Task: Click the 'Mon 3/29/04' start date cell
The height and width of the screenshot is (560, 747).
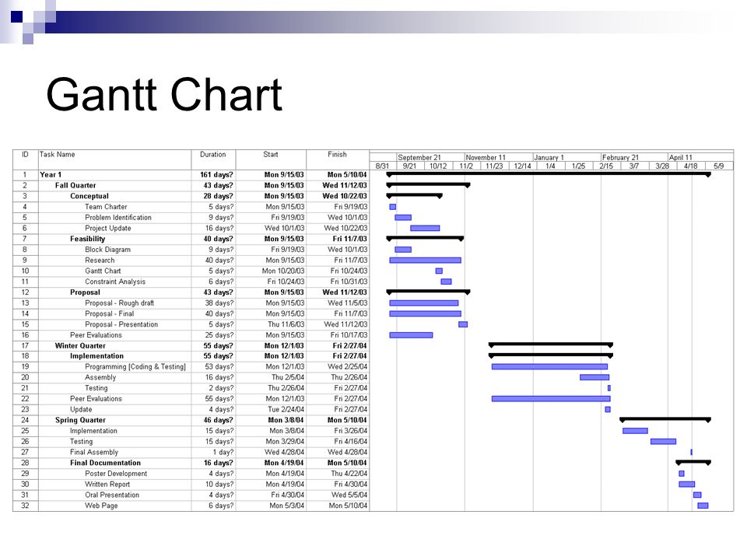Action: pos(285,442)
